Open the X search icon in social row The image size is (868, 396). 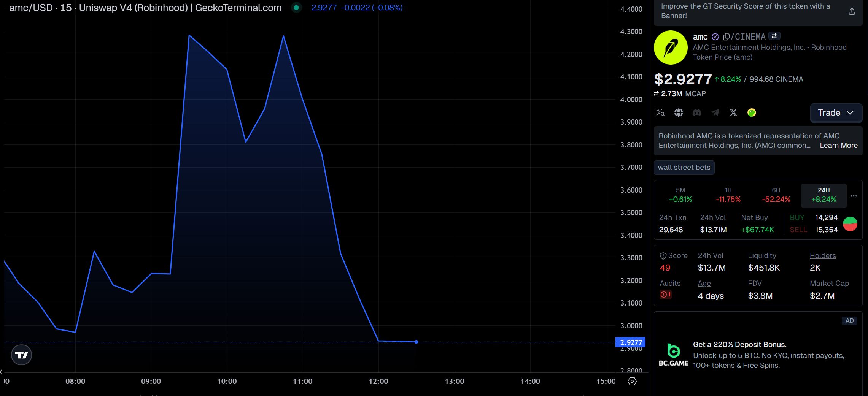pyautogui.click(x=660, y=112)
